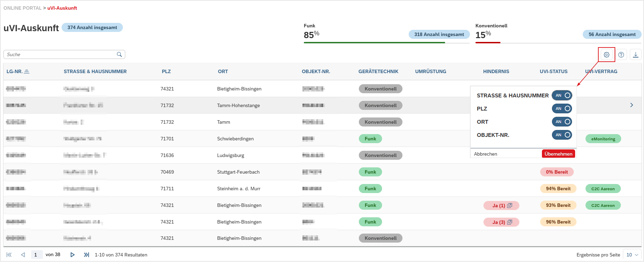Viewport: 644px width, 262px height.
Task: Open results per page dropdown
Action: point(632,255)
